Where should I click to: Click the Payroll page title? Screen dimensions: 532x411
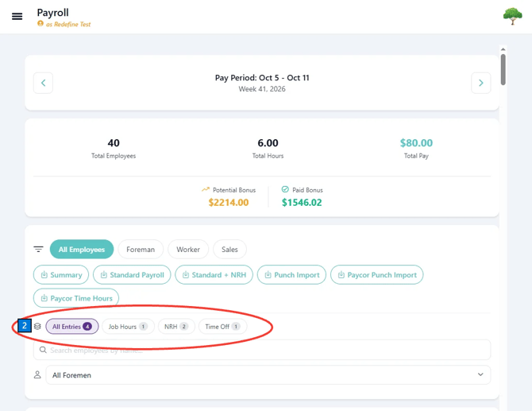(52, 13)
